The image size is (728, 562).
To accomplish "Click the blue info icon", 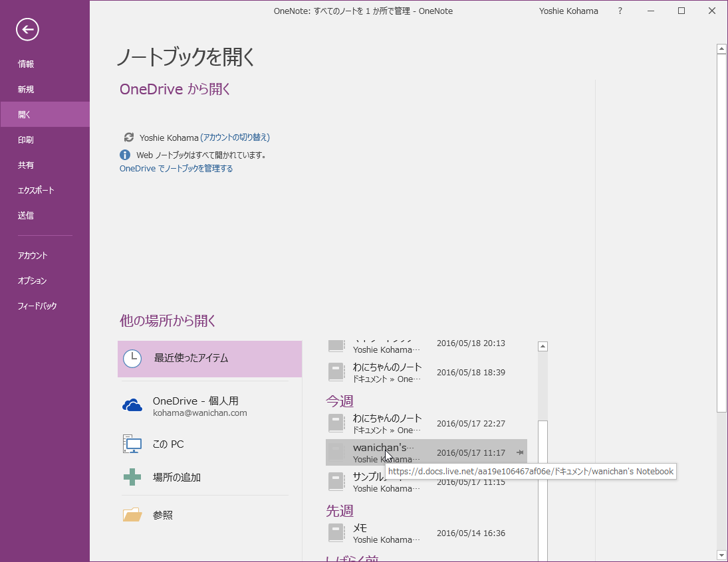I will coord(125,155).
